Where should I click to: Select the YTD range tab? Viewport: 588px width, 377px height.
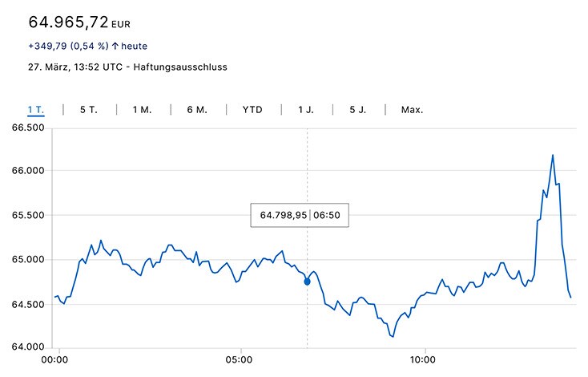click(x=252, y=109)
